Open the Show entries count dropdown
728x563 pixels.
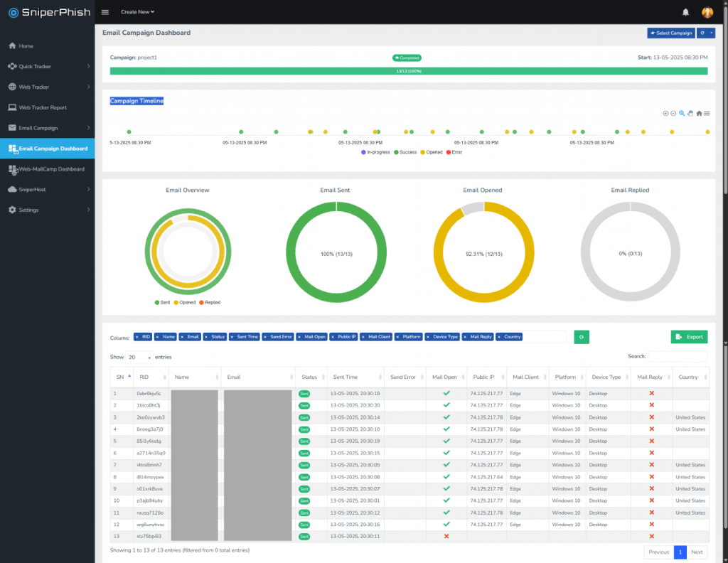139,358
